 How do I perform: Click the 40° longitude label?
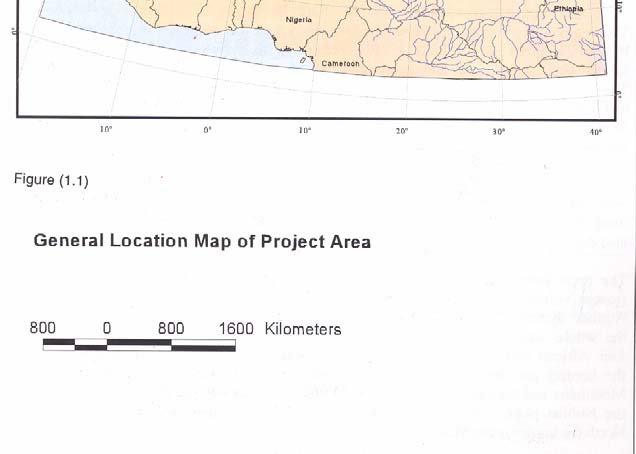(x=596, y=132)
